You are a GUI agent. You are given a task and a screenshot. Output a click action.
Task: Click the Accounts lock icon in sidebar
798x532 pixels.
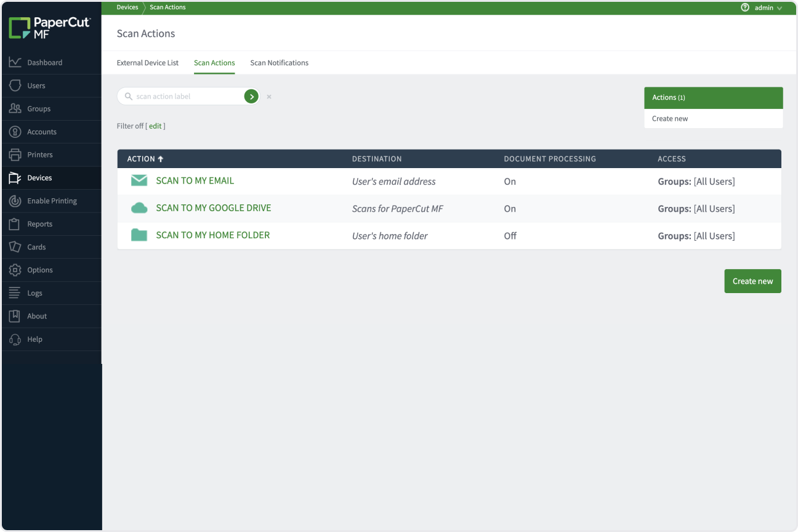[15, 132]
